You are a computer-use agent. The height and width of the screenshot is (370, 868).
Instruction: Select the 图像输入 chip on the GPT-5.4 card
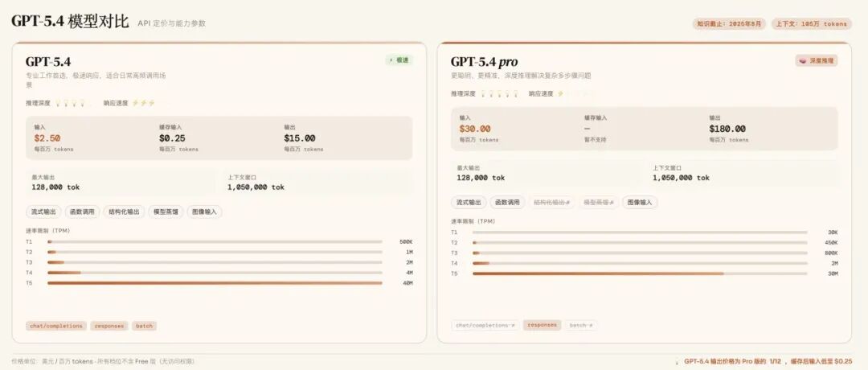205,212
